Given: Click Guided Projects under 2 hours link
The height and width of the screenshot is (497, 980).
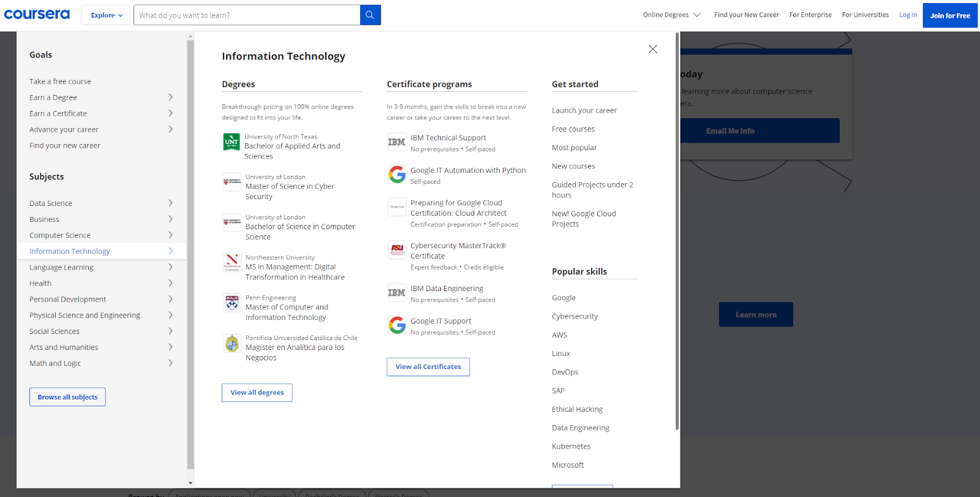Looking at the screenshot, I should point(592,190).
